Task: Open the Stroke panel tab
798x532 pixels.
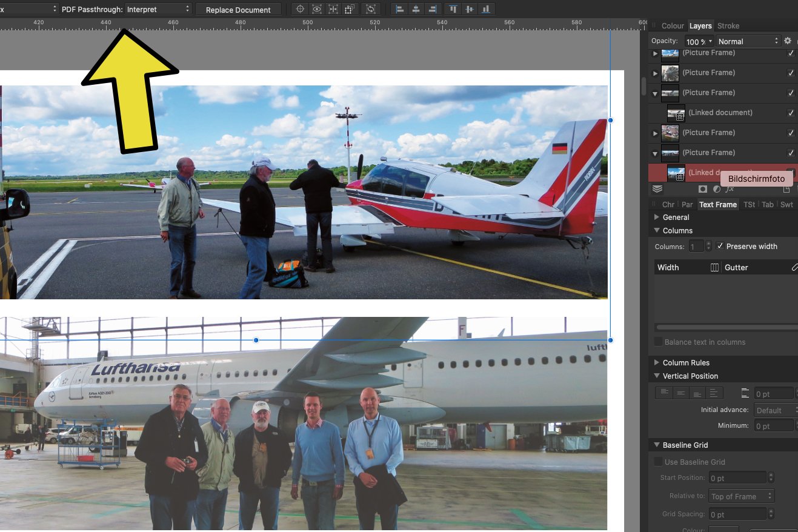Action: [728, 26]
